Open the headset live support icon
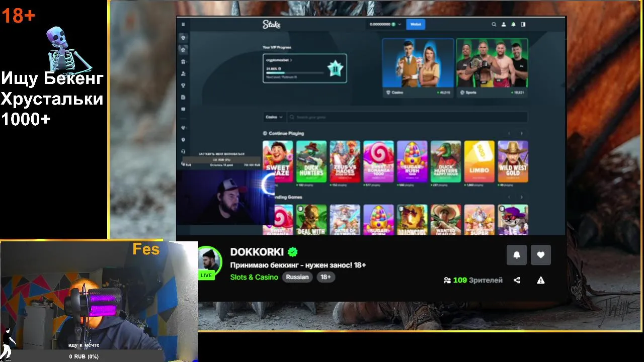Image resolution: width=644 pixels, height=362 pixels. tap(183, 151)
